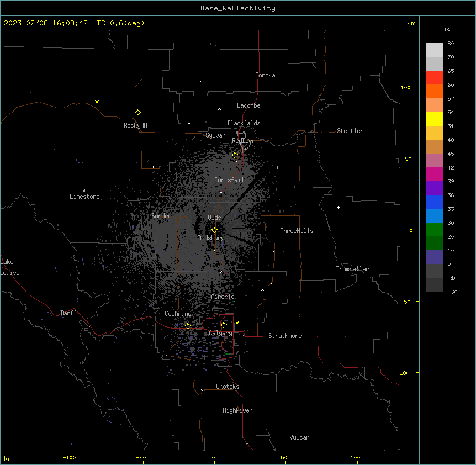Pick the light blue 30-33 dBZ legend swatch
The width and height of the screenshot is (476, 465).
coord(434,215)
